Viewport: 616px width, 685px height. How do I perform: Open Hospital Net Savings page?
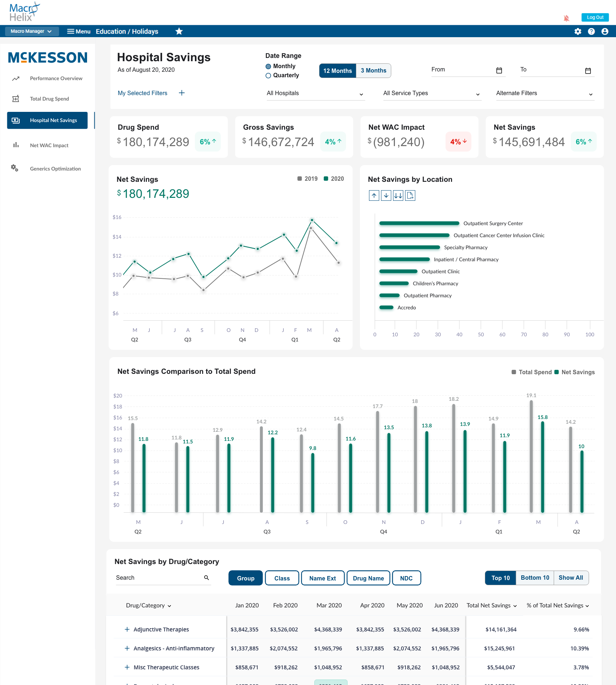coord(47,120)
